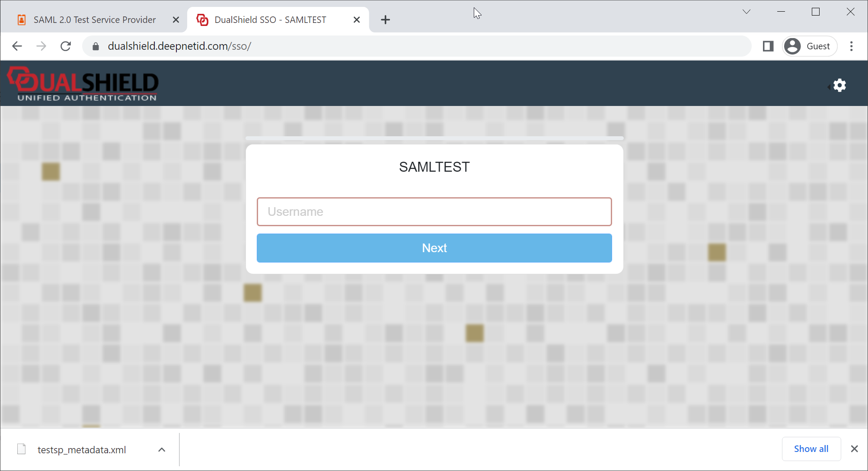Open Chrome three-dot menu

851,46
